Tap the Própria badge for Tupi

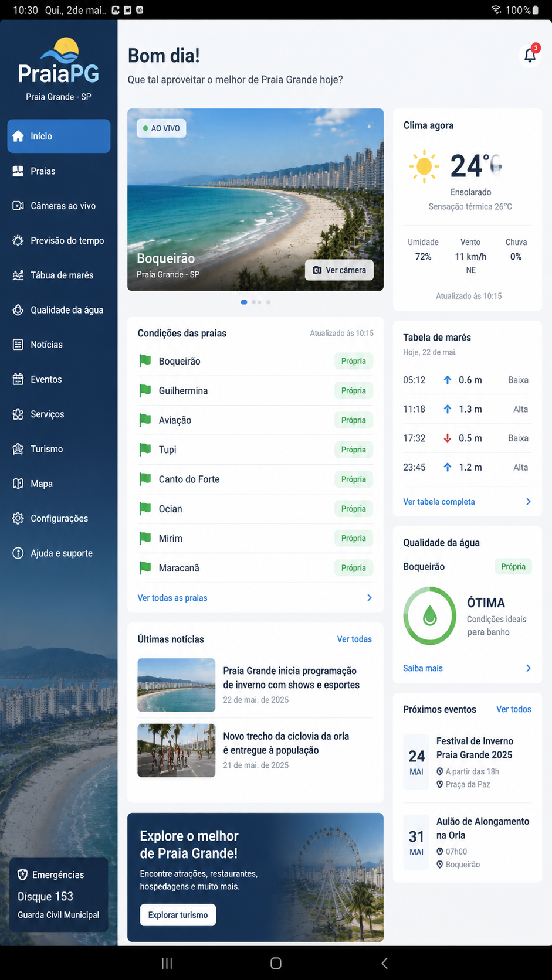354,450
